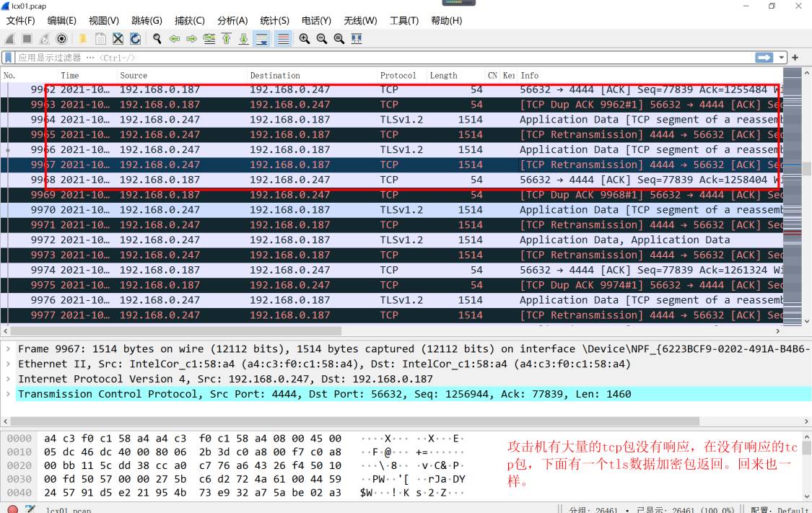812x513 pixels.
Task: Expand the Ethernet II details row
Action: coord(9,364)
